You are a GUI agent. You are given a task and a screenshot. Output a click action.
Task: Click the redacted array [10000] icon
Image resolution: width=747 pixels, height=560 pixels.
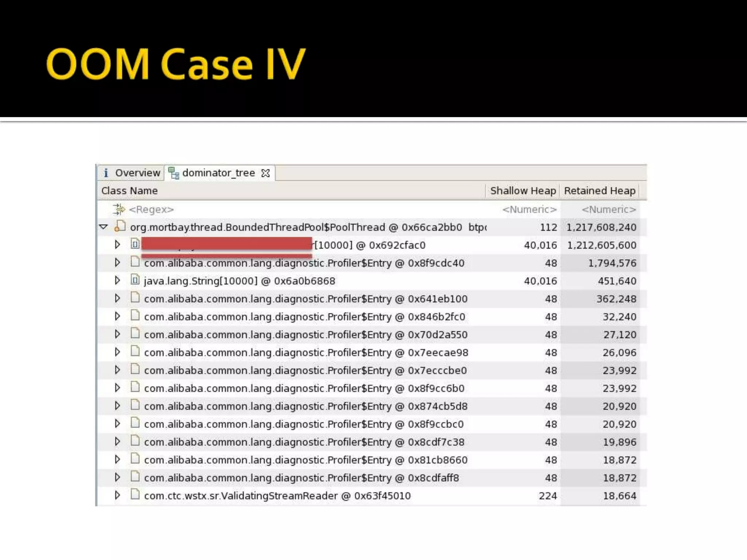pyautogui.click(x=135, y=244)
